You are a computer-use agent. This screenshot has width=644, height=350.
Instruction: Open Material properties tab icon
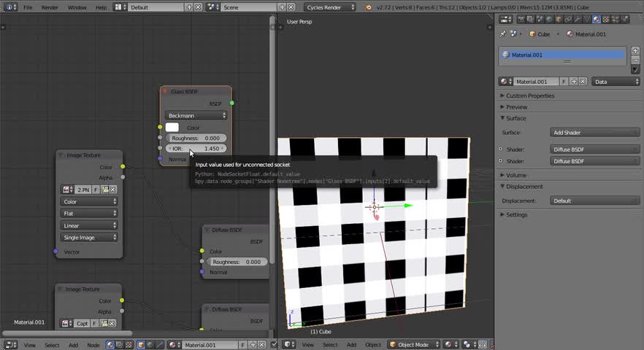point(597,19)
